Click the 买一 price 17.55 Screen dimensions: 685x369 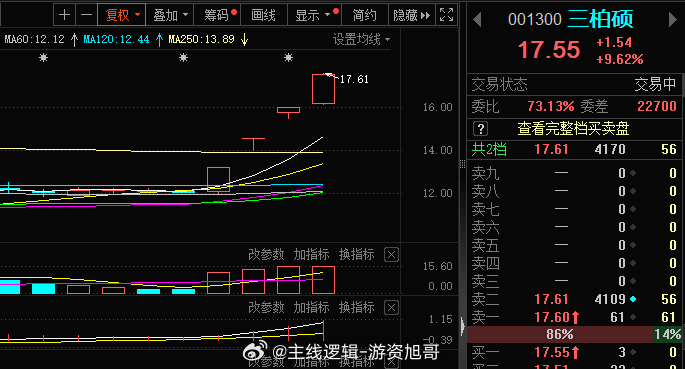click(x=552, y=352)
